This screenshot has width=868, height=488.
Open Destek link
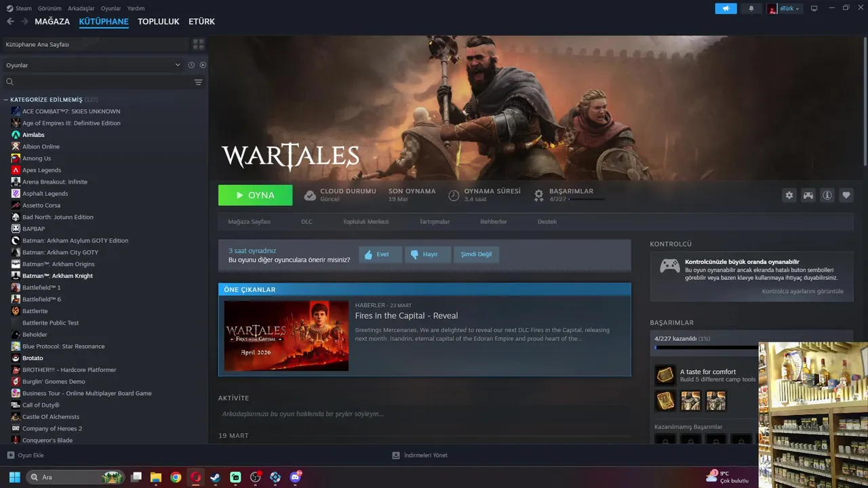click(547, 222)
